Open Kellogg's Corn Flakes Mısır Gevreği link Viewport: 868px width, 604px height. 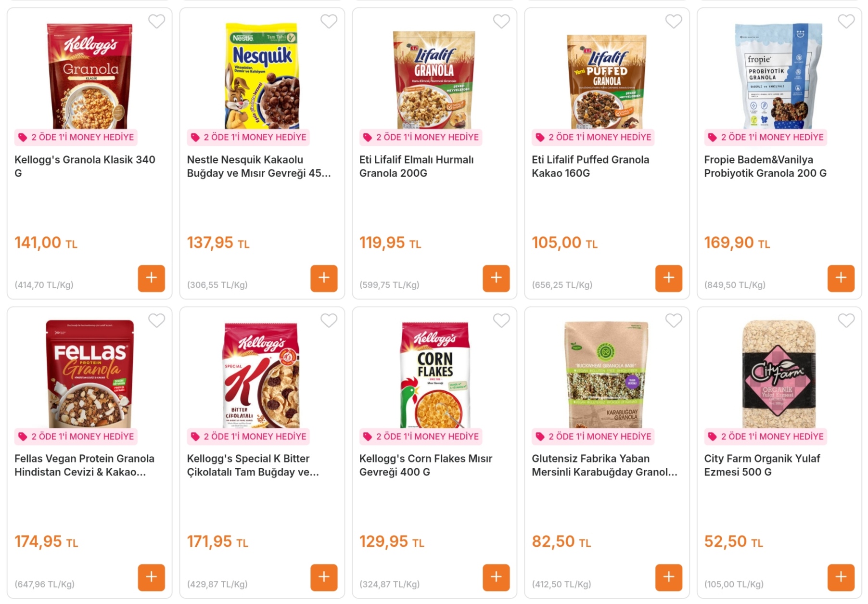(425, 465)
